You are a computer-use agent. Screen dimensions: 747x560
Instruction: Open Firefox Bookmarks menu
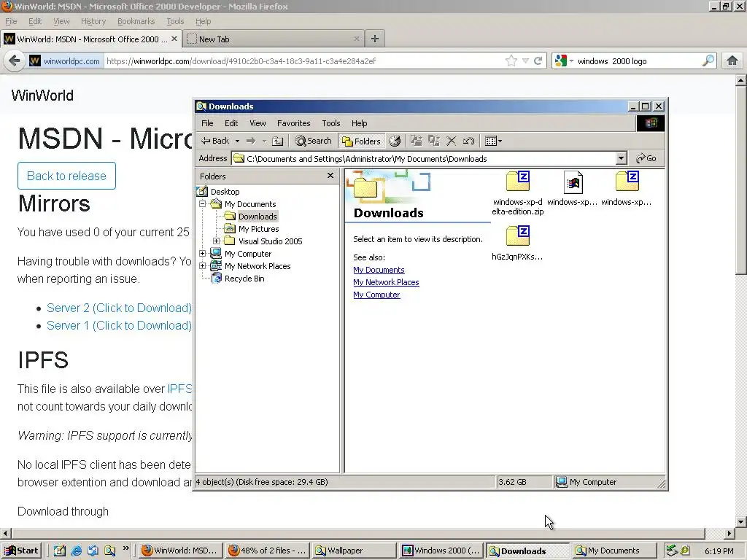(136, 21)
